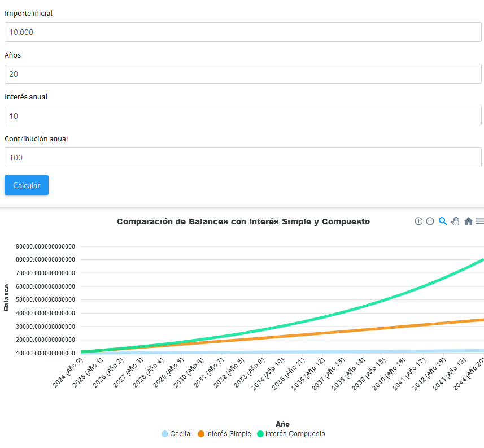Click the chart title Comparación de Balances

(x=243, y=221)
